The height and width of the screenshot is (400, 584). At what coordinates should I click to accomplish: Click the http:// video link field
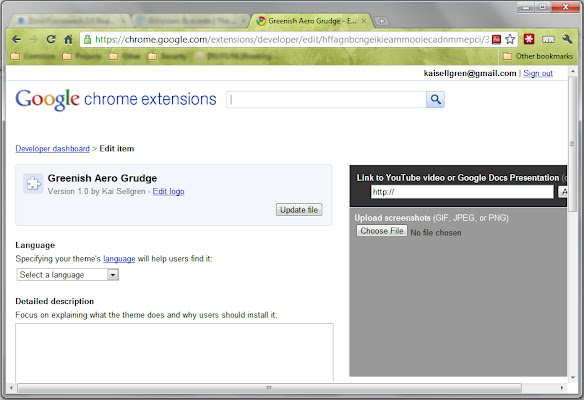point(462,192)
